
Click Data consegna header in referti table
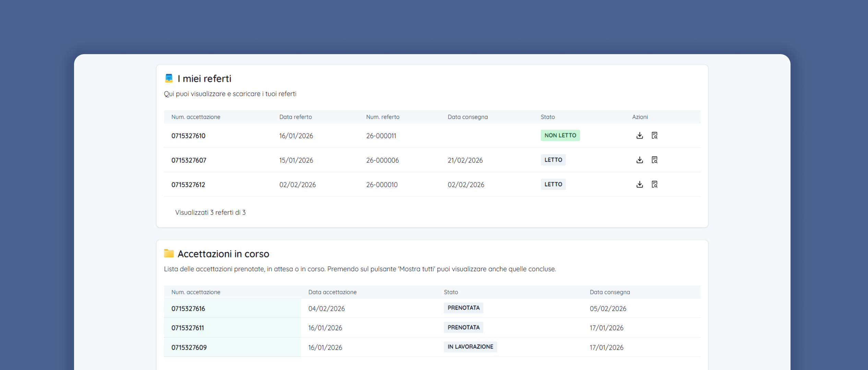(x=468, y=117)
